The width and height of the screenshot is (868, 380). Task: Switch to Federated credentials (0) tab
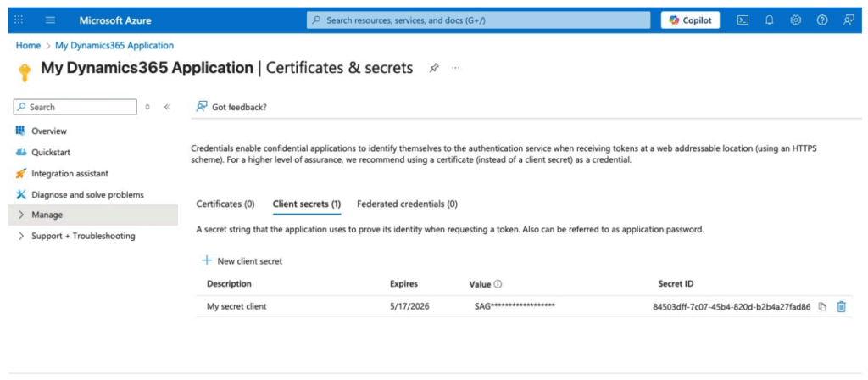click(407, 204)
